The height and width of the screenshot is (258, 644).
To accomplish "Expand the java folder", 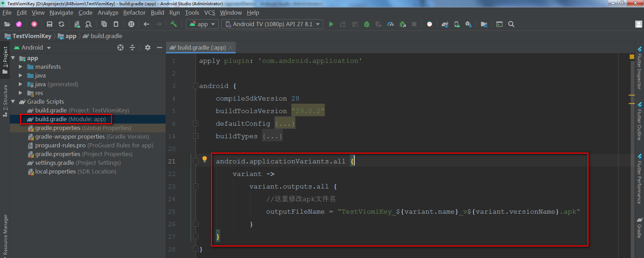I will point(21,75).
